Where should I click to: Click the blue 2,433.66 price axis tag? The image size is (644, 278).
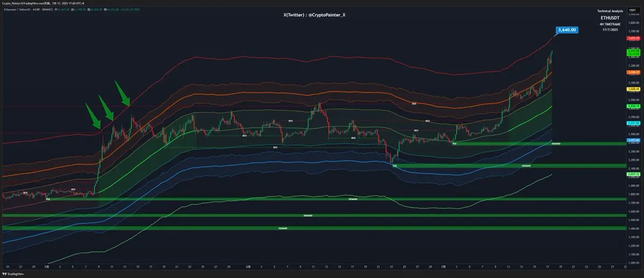(x=633, y=141)
